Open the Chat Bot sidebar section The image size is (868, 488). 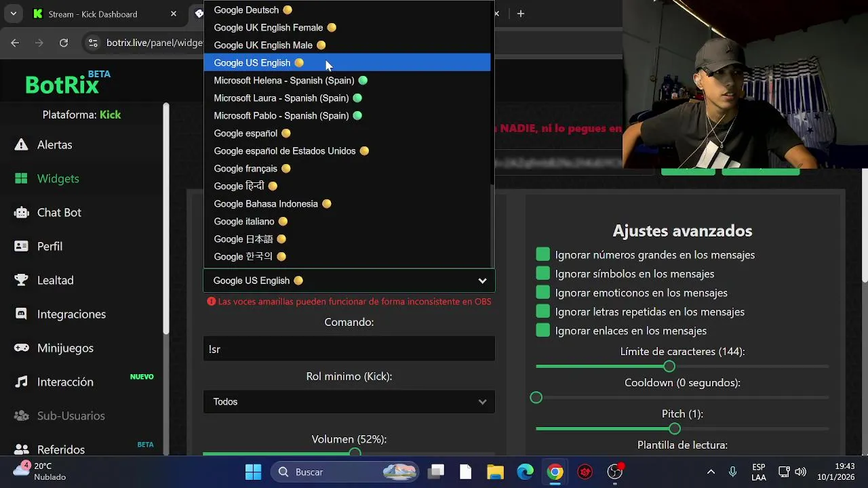click(59, 212)
